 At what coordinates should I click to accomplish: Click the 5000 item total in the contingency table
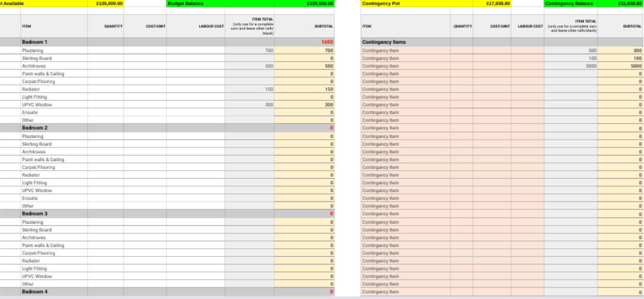tap(591, 66)
